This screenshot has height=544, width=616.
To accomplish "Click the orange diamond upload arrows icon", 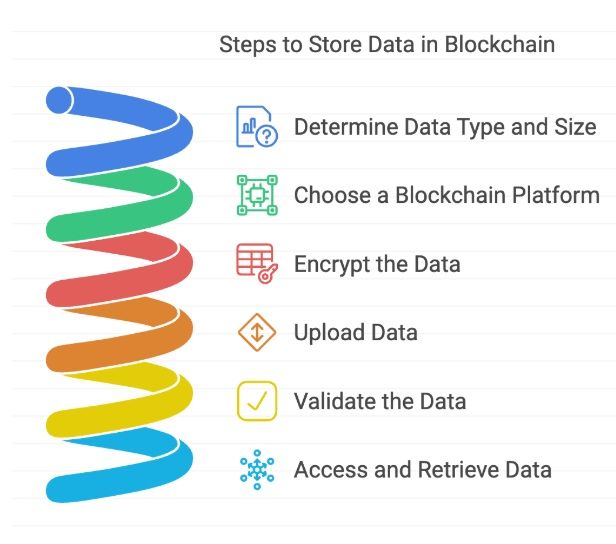I will pos(257,332).
